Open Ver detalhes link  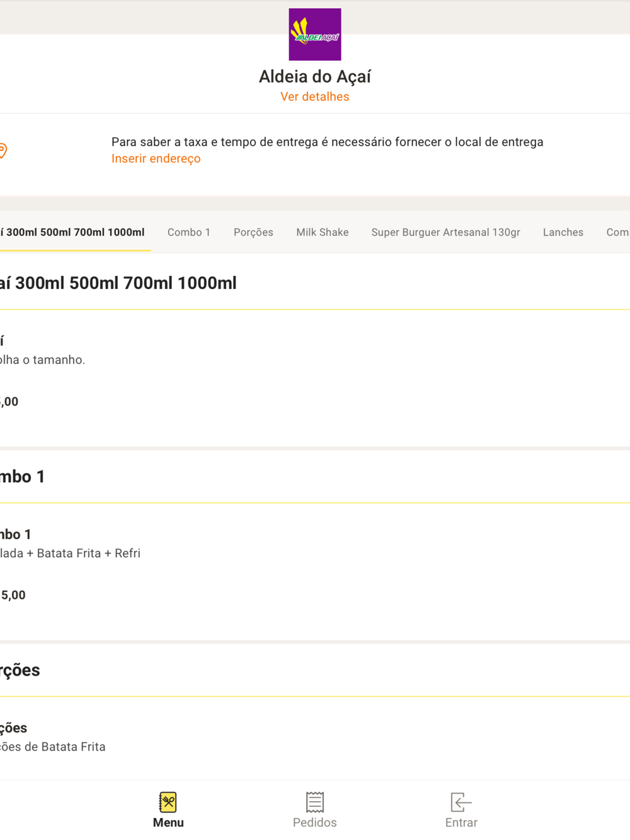click(x=315, y=96)
